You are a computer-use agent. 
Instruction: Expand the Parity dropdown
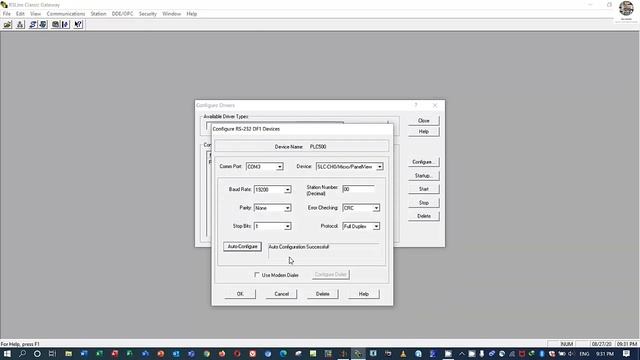click(287, 208)
